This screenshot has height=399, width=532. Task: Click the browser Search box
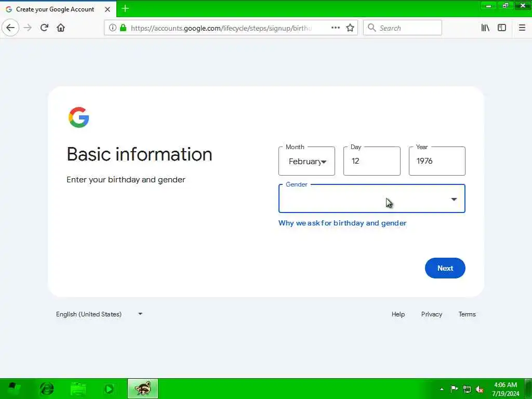tap(403, 28)
